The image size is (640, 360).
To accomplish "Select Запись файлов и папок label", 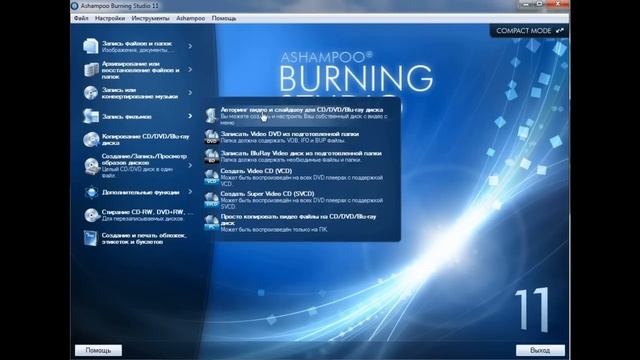I will point(137,43).
